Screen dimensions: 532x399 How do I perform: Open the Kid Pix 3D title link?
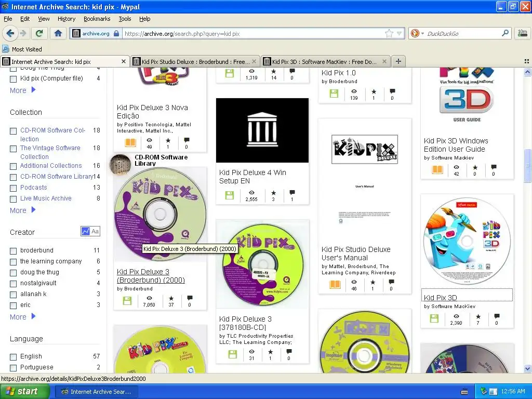click(x=440, y=298)
